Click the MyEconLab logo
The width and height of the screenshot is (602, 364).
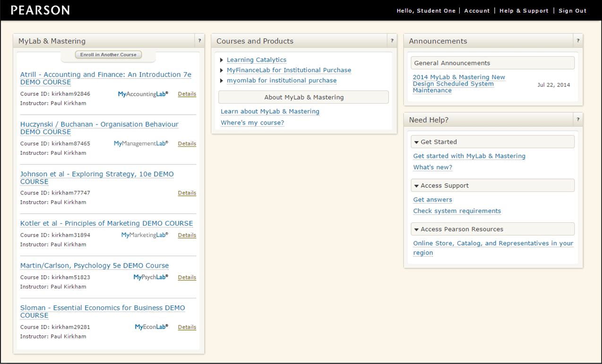click(x=152, y=327)
